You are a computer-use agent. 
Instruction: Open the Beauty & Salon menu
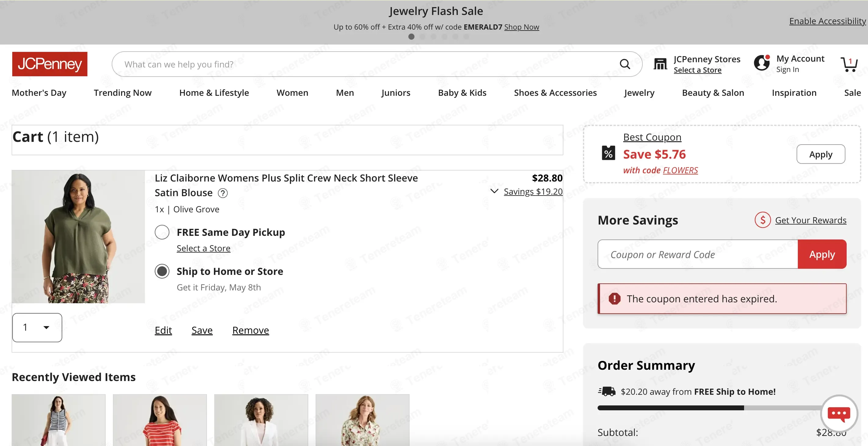pos(713,93)
